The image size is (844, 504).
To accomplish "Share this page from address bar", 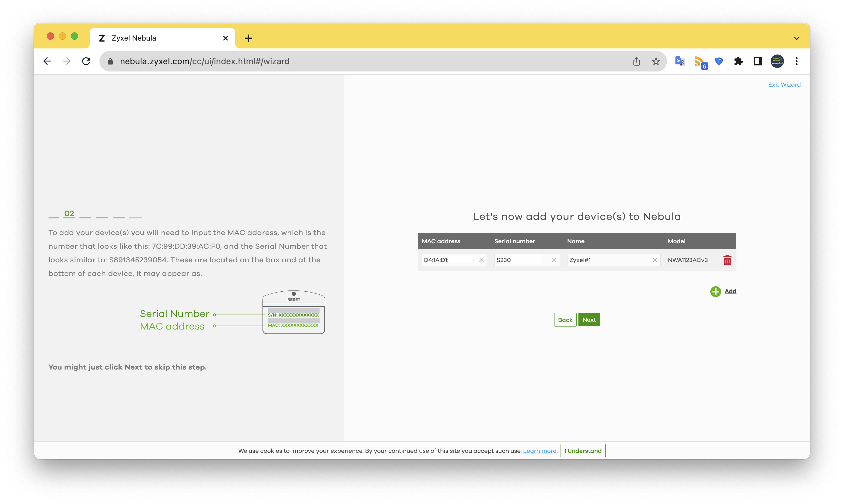I will pos(637,61).
